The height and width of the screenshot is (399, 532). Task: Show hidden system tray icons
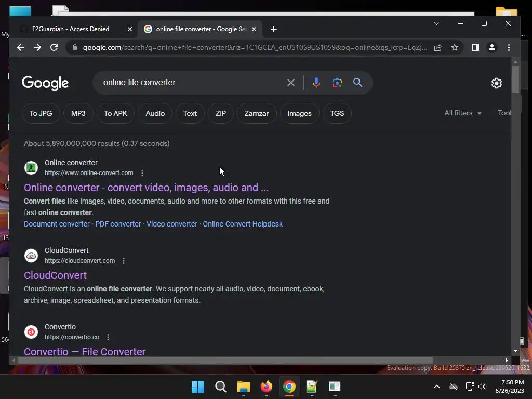pyautogui.click(x=437, y=387)
